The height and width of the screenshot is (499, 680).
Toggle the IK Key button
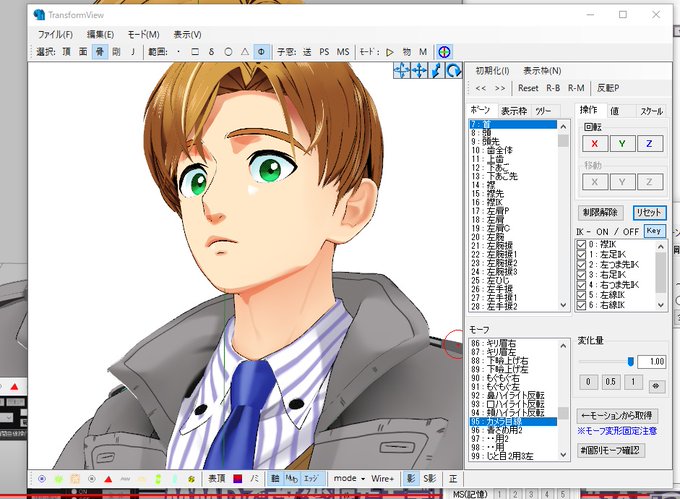coord(654,231)
